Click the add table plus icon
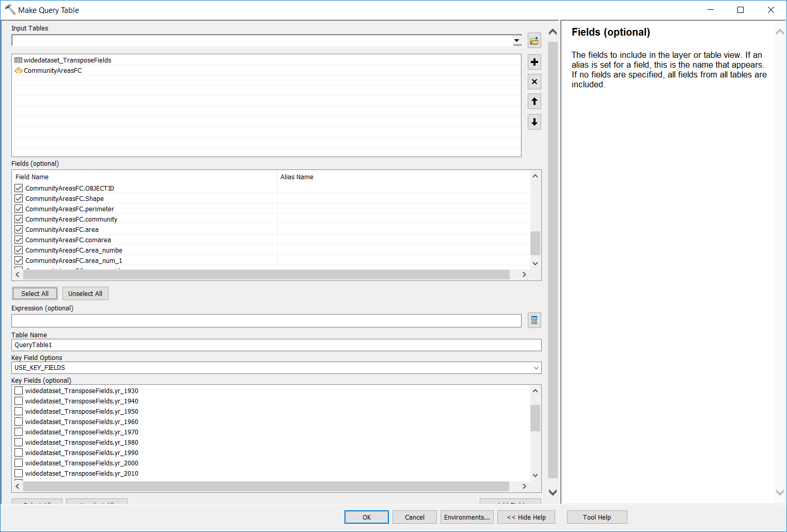Viewport: 787px width, 532px height. click(x=534, y=62)
